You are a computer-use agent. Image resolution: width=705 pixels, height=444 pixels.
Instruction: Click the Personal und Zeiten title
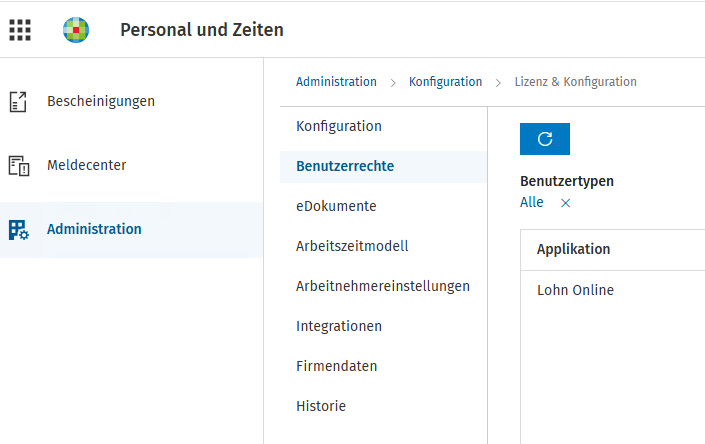point(202,30)
